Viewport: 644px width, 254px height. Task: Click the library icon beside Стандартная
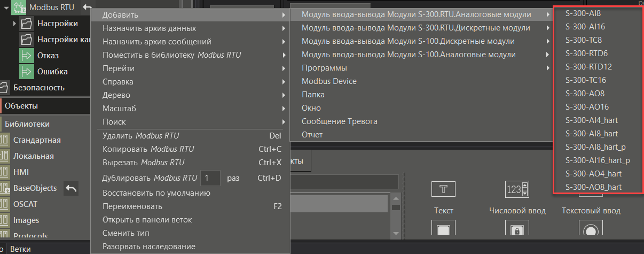[x=4, y=140]
